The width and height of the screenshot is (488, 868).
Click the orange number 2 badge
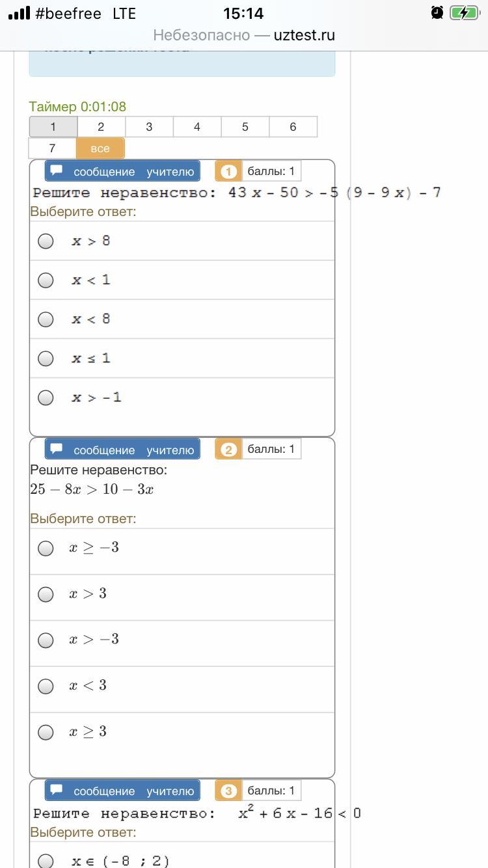point(228,450)
